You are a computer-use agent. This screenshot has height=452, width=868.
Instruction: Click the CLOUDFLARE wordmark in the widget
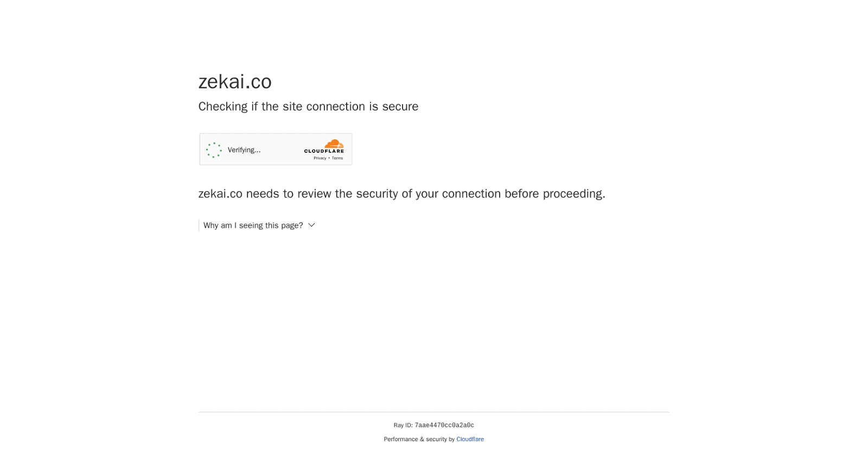pos(324,151)
